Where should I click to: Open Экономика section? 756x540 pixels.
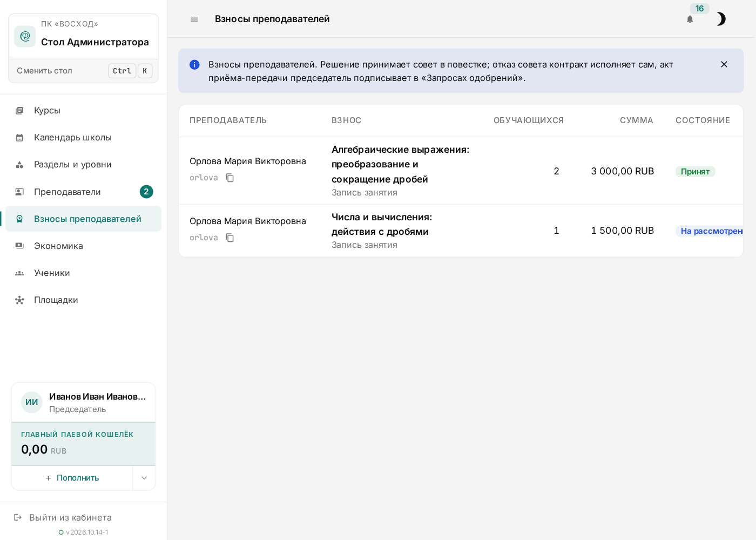click(83, 246)
